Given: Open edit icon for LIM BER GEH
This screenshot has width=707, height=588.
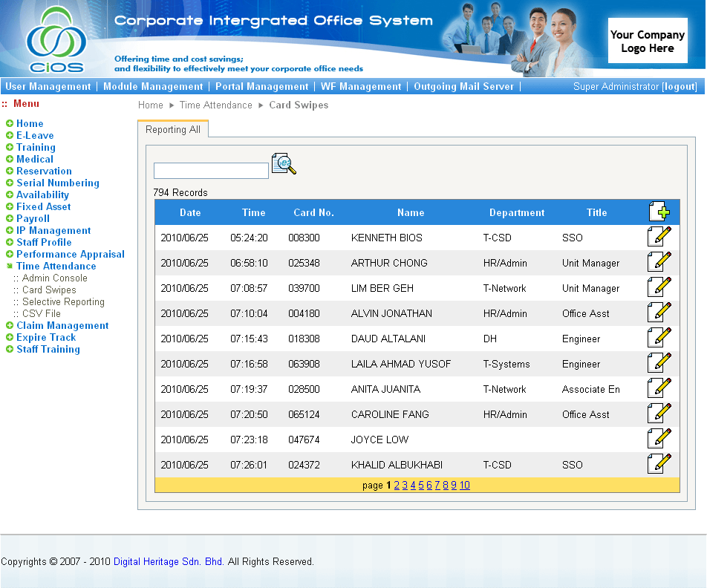Looking at the screenshot, I should point(659,288).
